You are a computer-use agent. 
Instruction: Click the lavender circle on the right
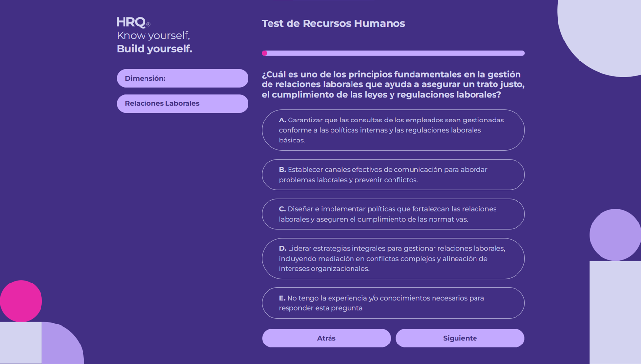coord(616,235)
